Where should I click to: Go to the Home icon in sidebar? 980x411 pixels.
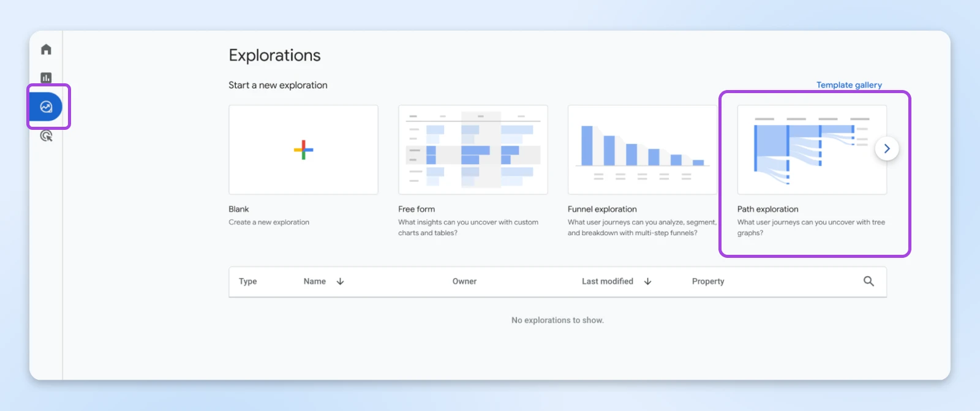pyautogui.click(x=46, y=50)
